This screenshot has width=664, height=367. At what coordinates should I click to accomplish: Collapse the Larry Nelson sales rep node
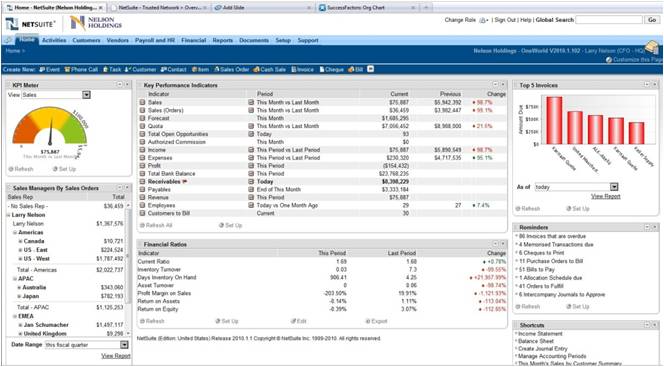click(9, 215)
